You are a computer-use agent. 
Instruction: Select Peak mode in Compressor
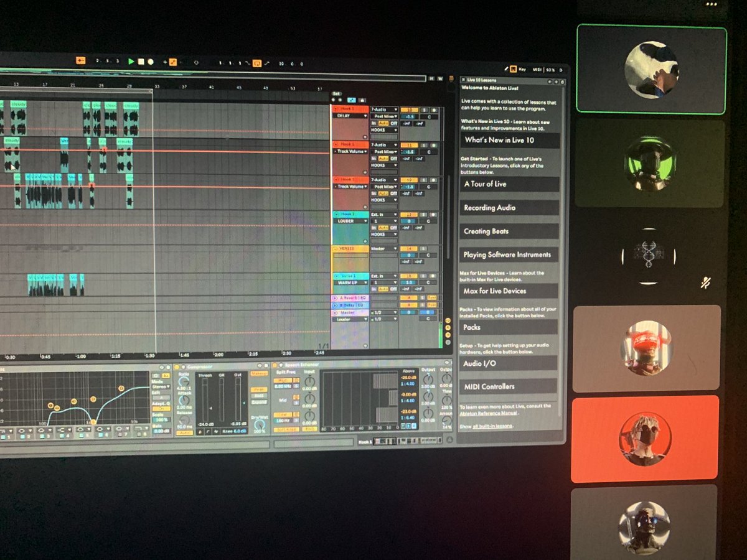[258, 390]
